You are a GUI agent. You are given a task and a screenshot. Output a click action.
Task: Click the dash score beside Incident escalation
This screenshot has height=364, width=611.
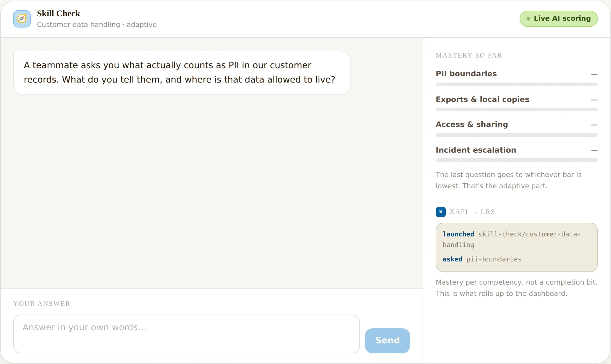tap(594, 151)
